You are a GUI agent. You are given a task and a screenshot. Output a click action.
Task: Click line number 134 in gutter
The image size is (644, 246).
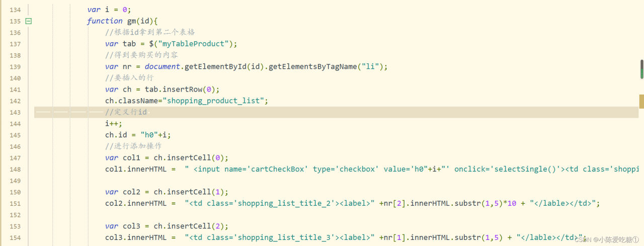click(15, 10)
